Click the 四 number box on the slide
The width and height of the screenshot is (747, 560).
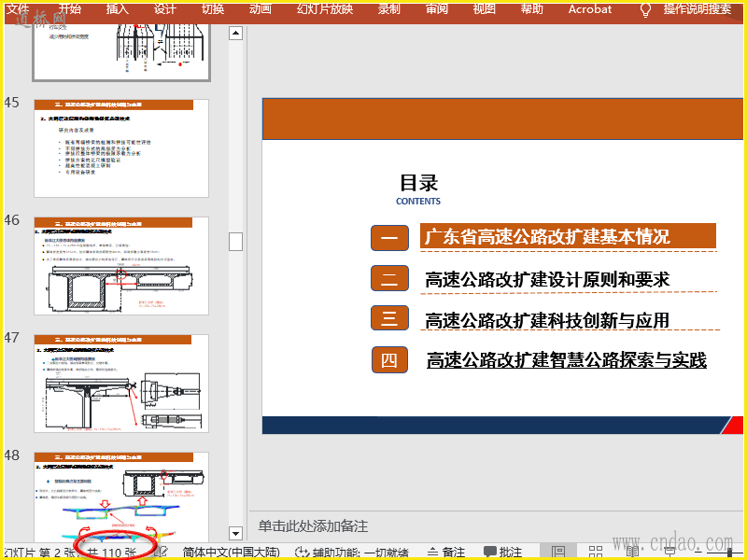[389, 359]
